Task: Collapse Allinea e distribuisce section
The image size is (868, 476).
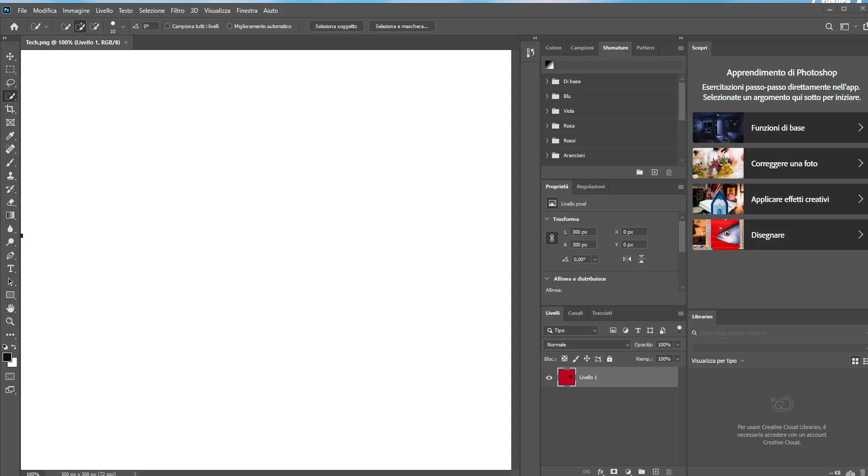Action: pos(547,279)
